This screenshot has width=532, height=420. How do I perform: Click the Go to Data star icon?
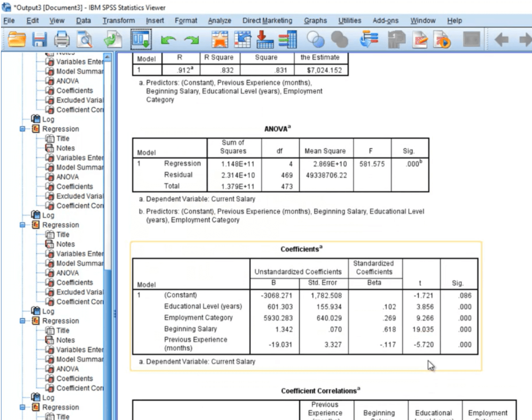(220, 40)
